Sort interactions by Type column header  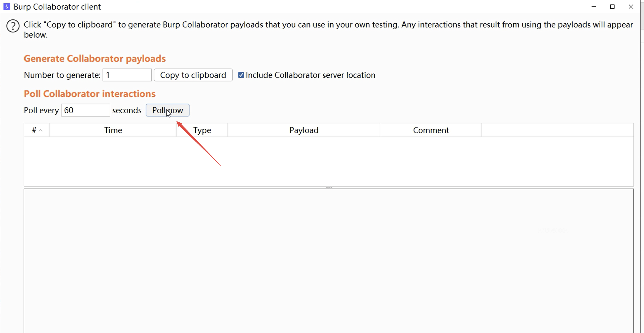point(202,130)
